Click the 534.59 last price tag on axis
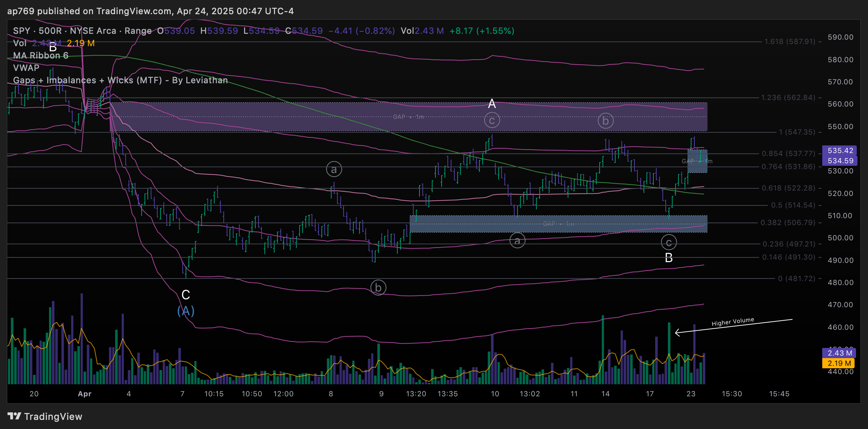 (840, 161)
